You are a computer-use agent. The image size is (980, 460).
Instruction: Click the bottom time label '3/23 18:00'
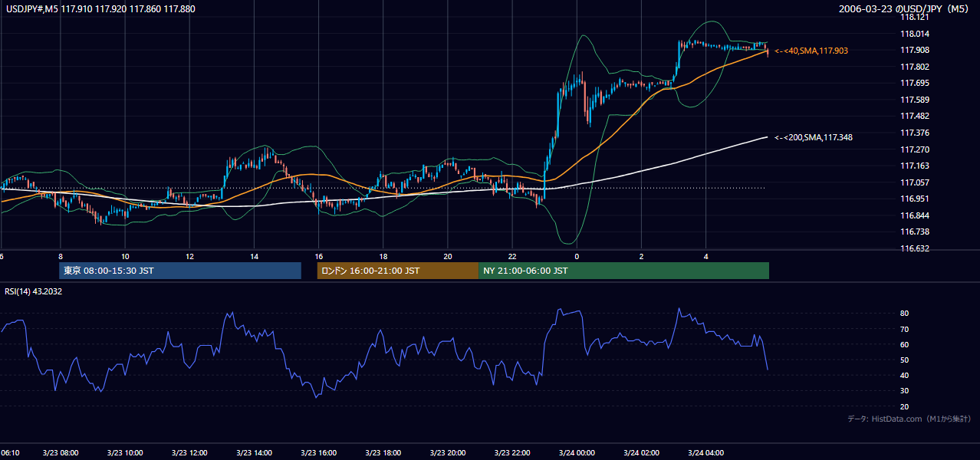(x=383, y=453)
